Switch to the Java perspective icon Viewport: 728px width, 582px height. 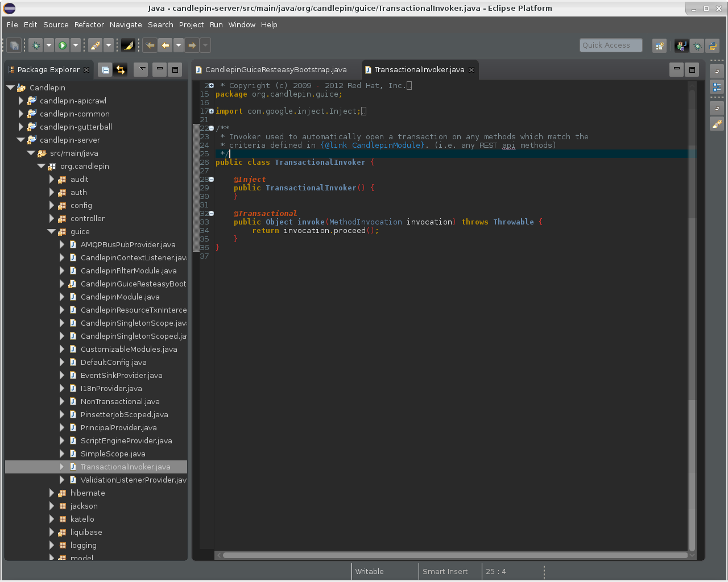coord(681,46)
